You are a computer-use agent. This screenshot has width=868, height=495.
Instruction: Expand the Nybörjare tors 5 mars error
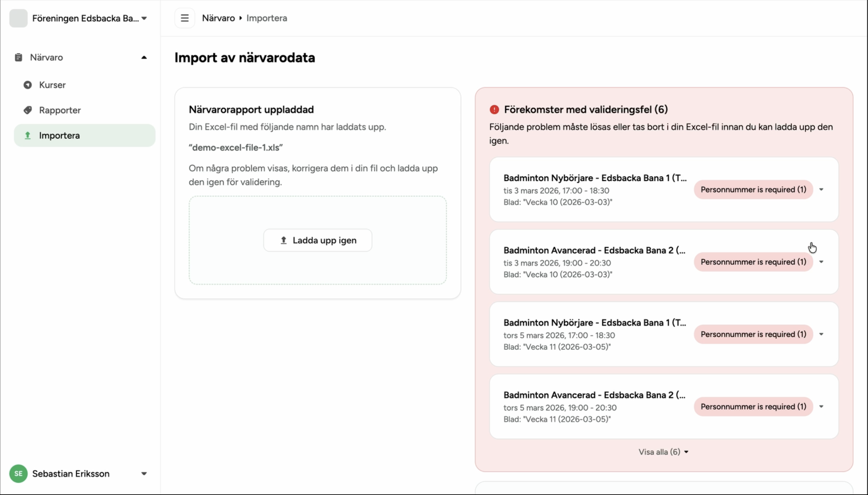[821, 334]
